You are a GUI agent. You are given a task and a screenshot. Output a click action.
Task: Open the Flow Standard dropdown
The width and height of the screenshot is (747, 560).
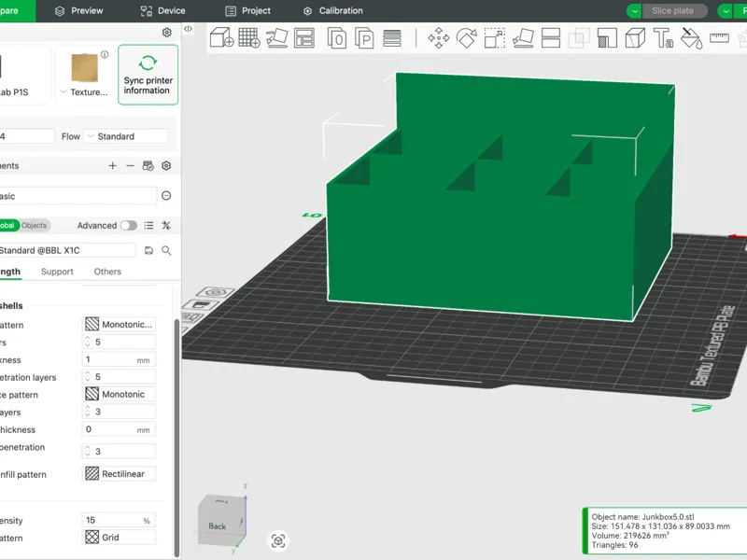126,136
